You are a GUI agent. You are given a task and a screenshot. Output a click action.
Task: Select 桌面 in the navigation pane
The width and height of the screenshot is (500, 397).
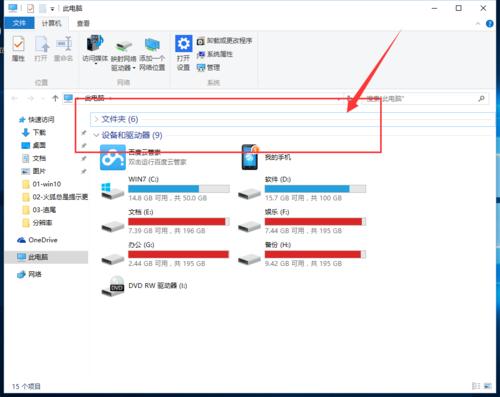(x=34, y=145)
